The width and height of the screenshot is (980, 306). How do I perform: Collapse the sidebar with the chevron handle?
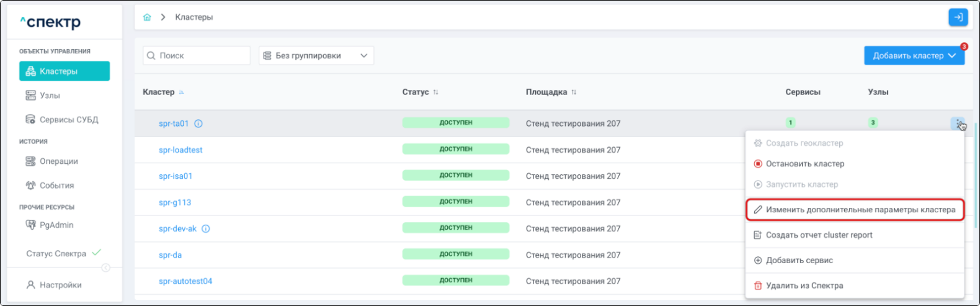[x=105, y=268]
